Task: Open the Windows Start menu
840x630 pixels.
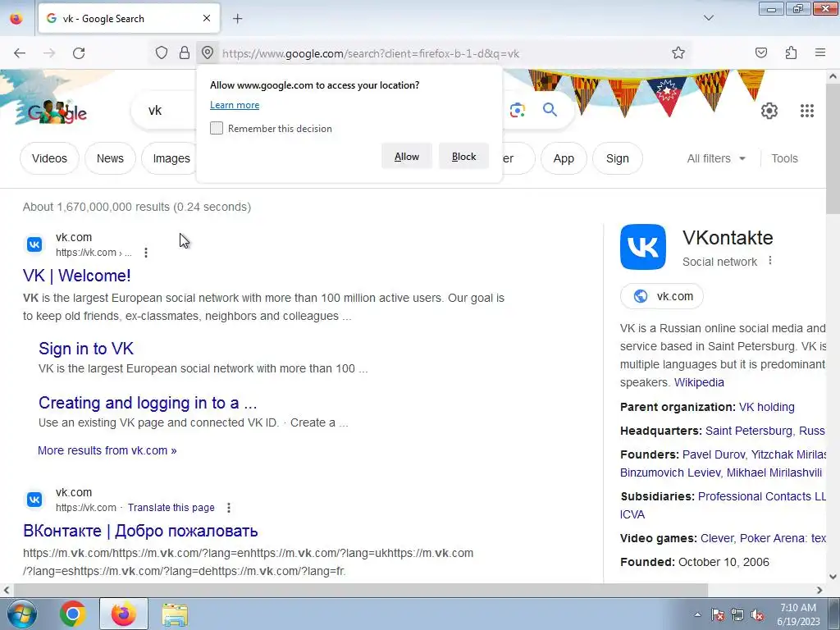Action: (x=22, y=614)
